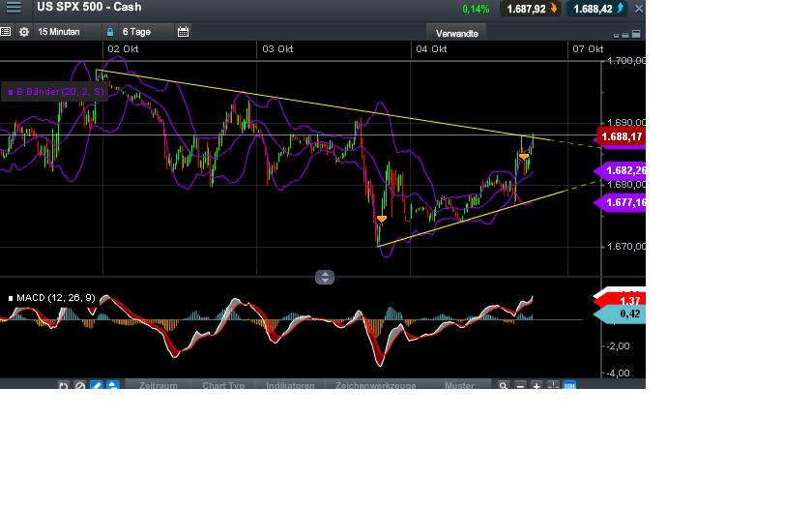Open the Indikatoren menu
The width and height of the screenshot is (812, 508).
tap(290, 385)
